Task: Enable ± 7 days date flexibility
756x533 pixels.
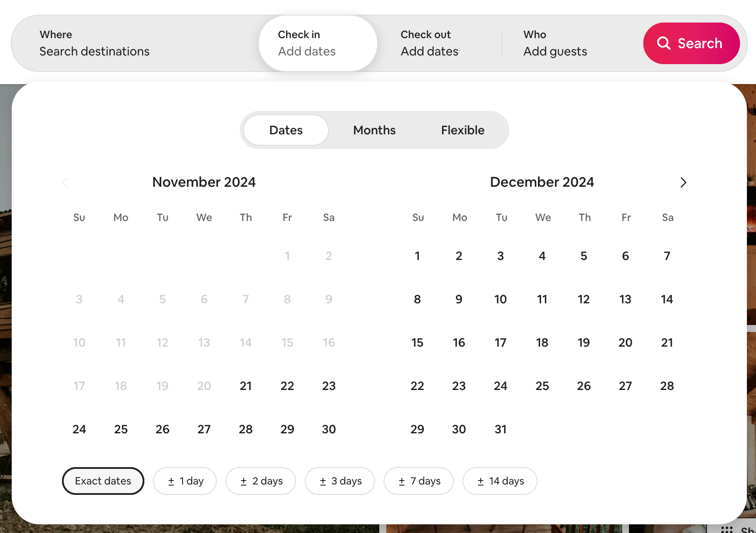Action: tap(418, 481)
